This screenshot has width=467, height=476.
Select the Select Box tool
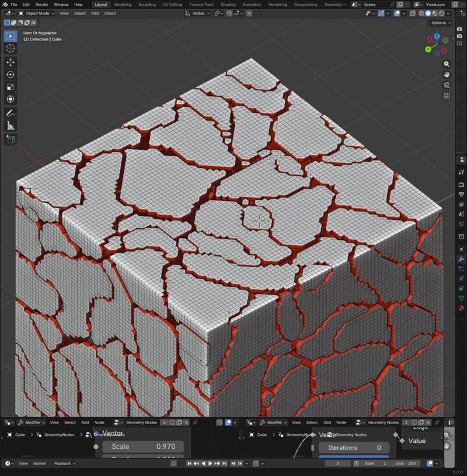10,36
